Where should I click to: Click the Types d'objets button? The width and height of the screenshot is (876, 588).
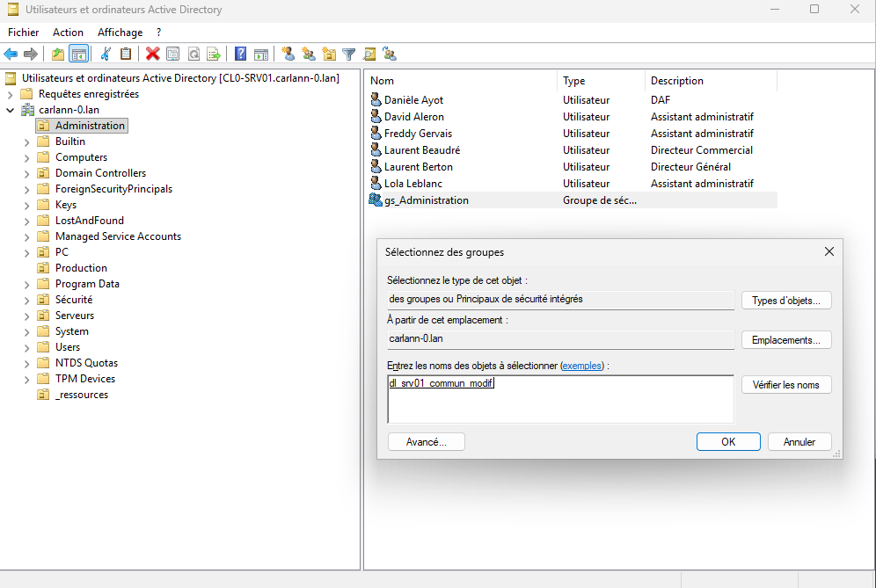786,301
